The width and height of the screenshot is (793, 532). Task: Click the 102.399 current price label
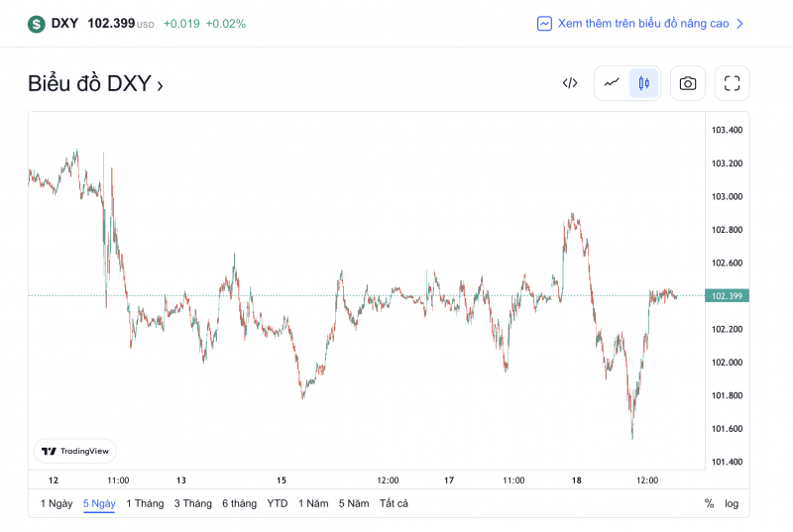click(728, 295)
